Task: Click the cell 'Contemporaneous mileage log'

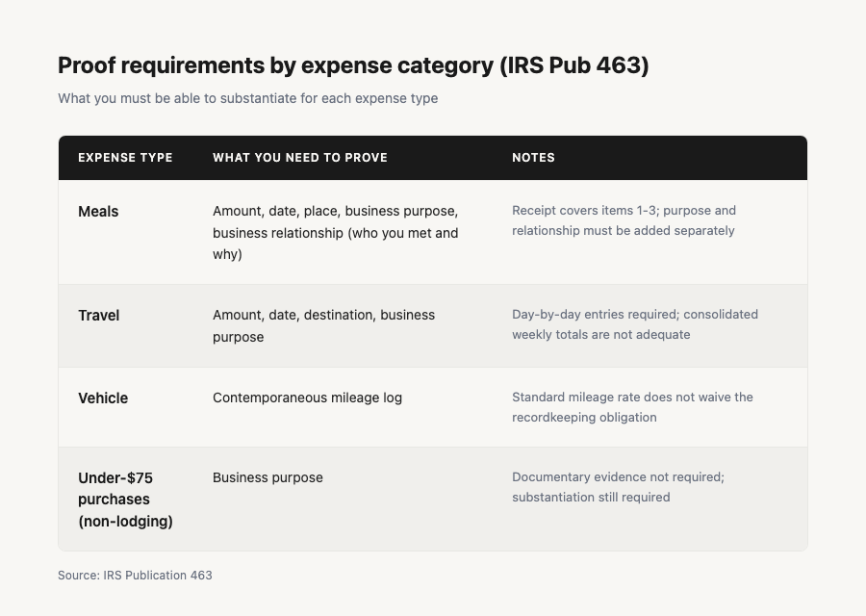Action: click(307, 398)
